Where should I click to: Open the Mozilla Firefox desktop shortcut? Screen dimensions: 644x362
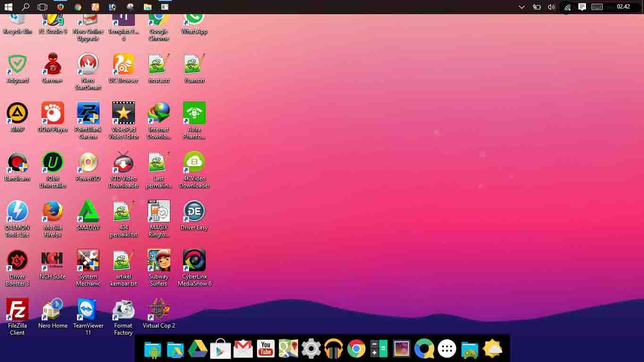(x=52, y=219)
